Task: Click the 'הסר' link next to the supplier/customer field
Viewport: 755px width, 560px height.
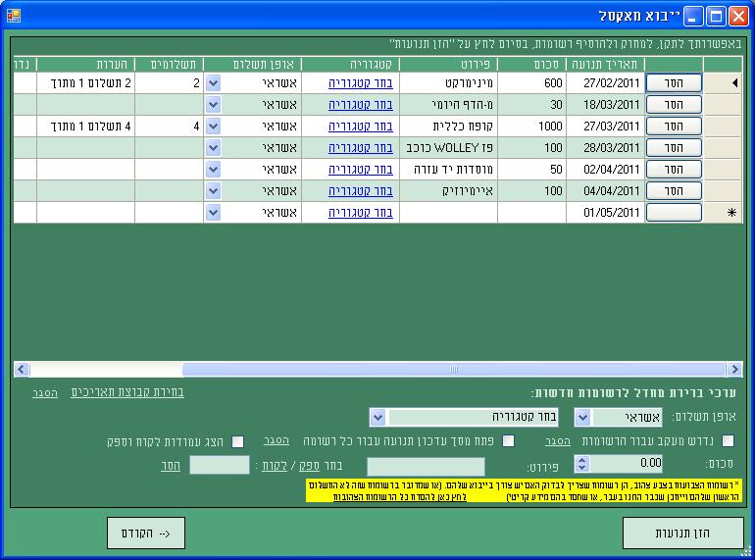Action: 171,466
